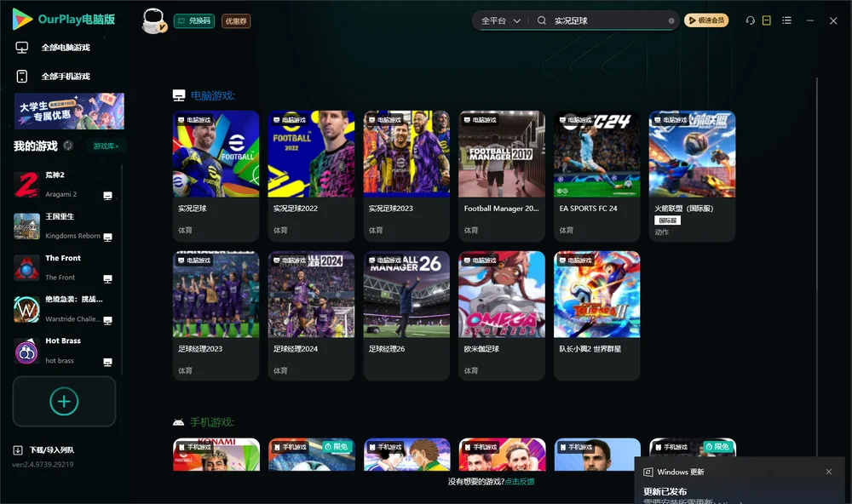Screen dimensions: 852x504
Task: Open the 足球经理26 game card
Action: (406, 316)
